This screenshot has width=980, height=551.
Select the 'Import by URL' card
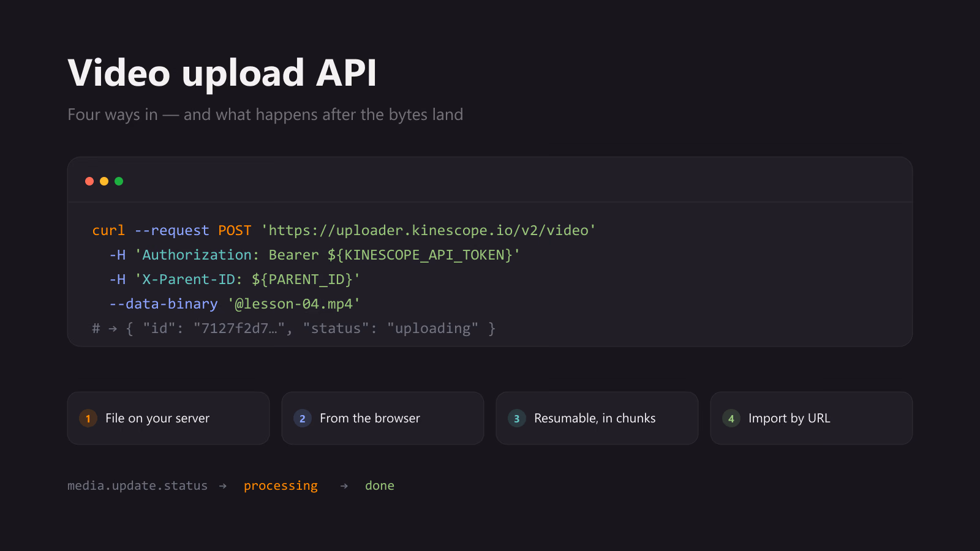tap(812, 418)
